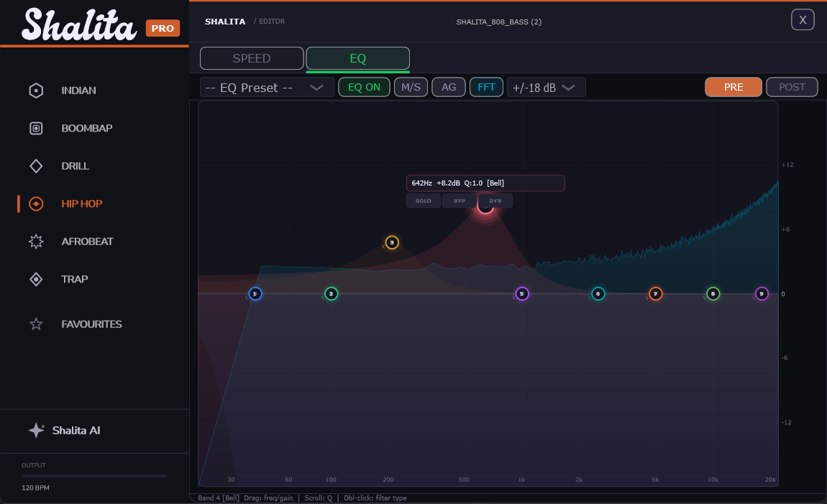Click the 1k frequency axis label
The height and width of the screenshot is (504, 827).
521,480
